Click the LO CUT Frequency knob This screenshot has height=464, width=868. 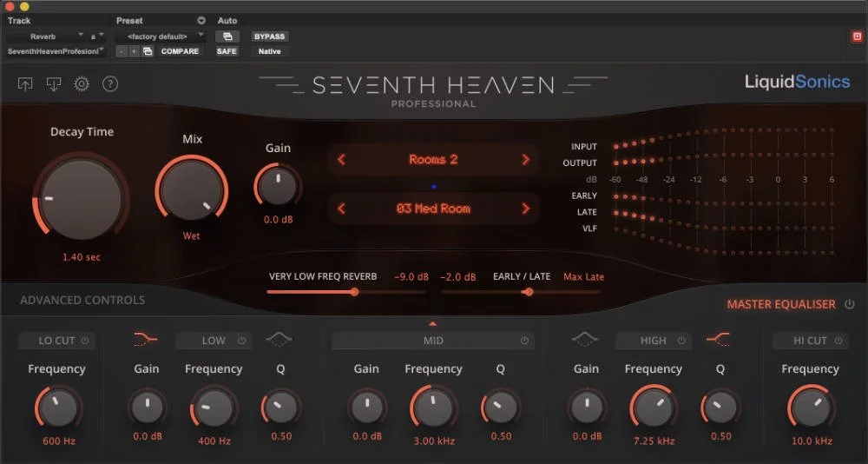pyautogui.click(x=58, y=408)
